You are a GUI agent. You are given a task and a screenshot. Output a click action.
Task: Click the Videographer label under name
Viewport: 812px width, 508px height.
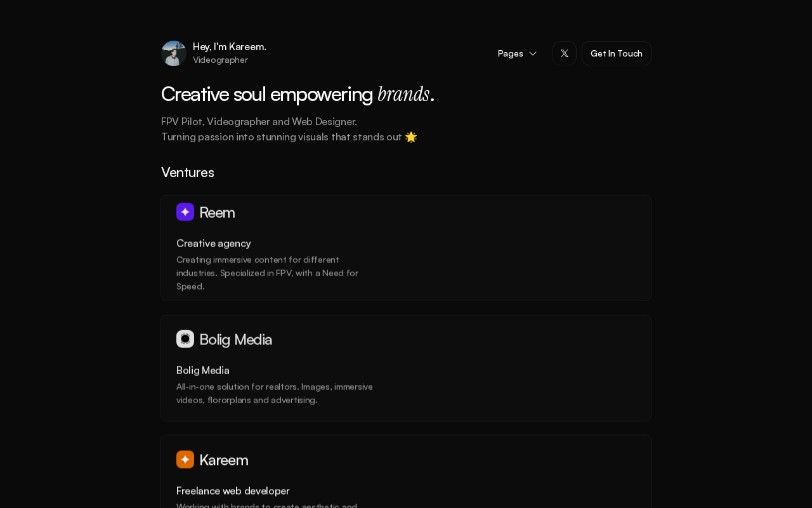click(x=220, y=60)
